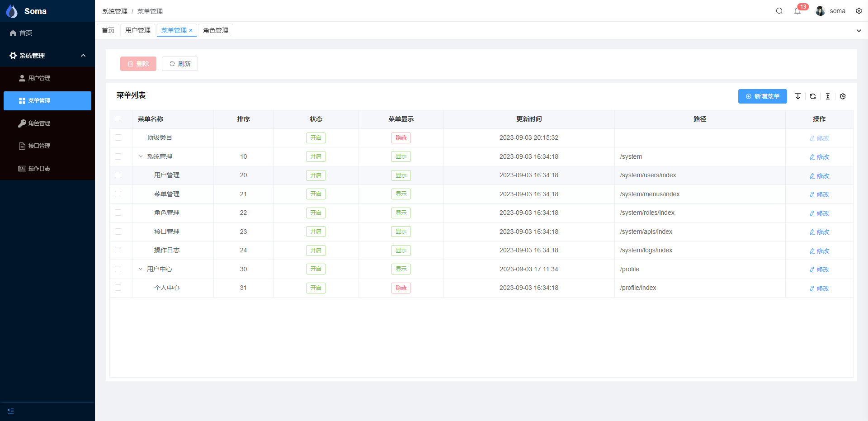Click the 新增菜单 button
This screenshot has height=421, width=868.
762,96
